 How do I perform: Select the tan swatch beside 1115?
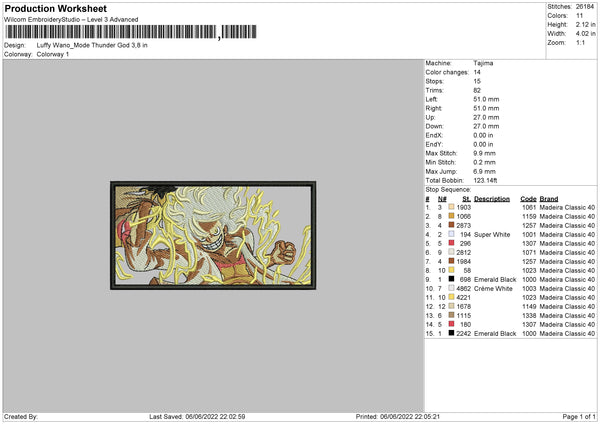[x=451, y=315]
